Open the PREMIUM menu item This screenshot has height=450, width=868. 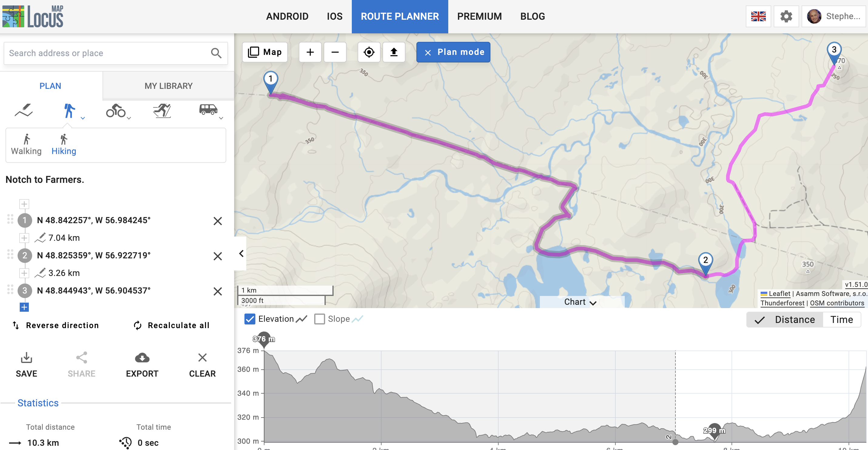click(479, 16)
